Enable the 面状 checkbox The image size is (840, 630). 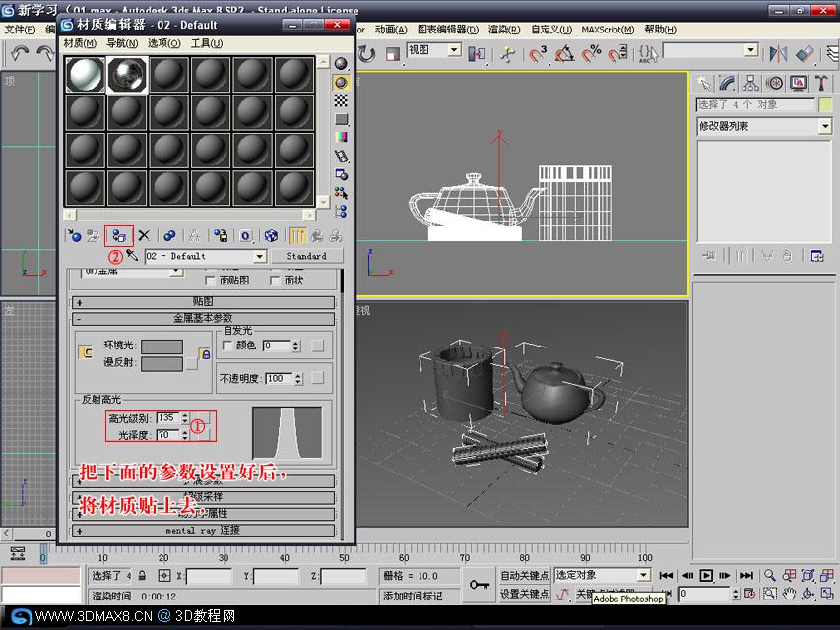[x=275, y=281]
